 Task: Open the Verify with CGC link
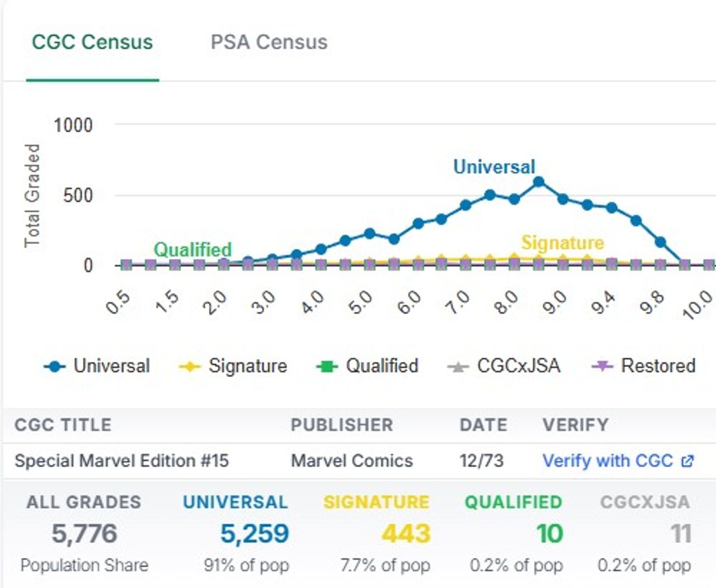[x=607, y=461]
